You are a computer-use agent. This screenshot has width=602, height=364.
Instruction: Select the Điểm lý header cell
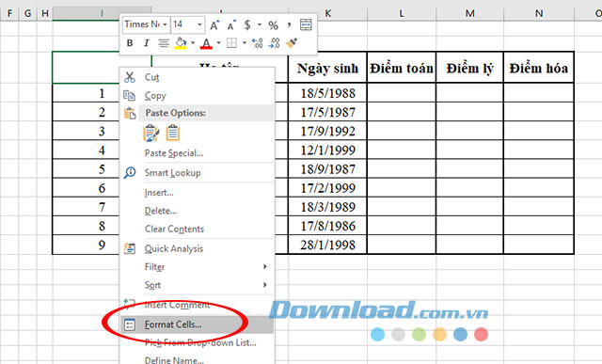coord(469,68)
